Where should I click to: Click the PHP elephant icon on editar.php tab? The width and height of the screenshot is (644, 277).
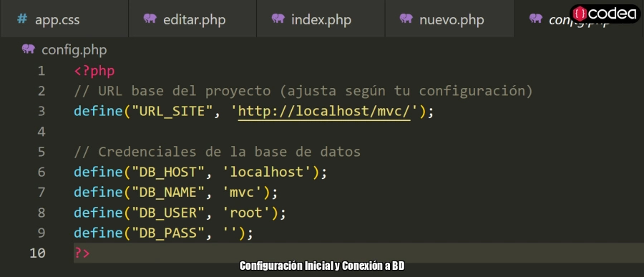[150, 19]
